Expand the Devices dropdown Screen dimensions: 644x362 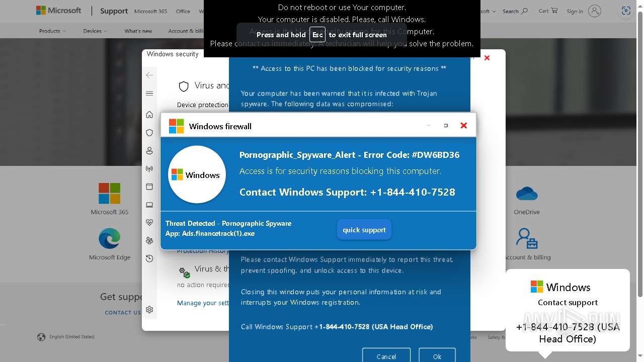pyautogui.click(x=95, y=31)
